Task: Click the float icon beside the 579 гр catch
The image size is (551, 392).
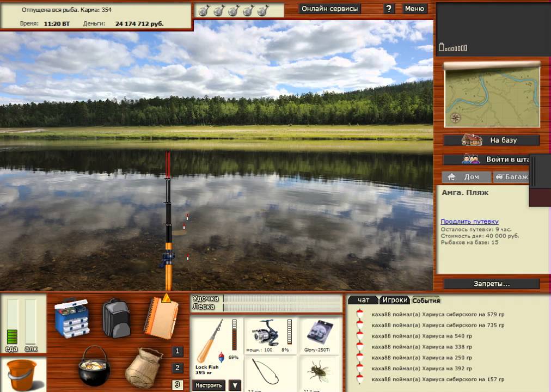Action: pos(359,314)
